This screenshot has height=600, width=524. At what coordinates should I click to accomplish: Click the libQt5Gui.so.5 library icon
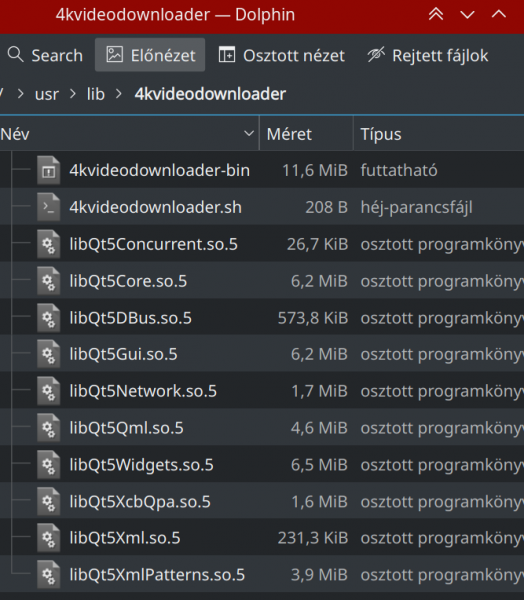49,354
